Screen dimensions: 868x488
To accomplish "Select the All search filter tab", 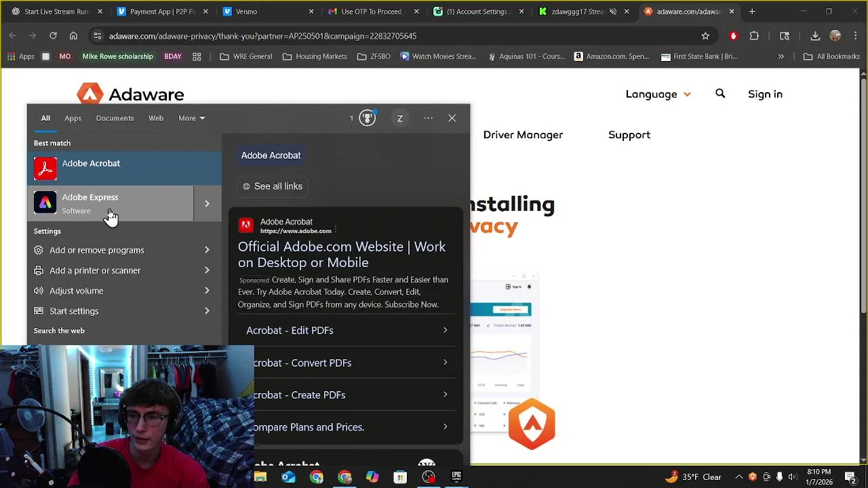I will (x=45, y=118).
